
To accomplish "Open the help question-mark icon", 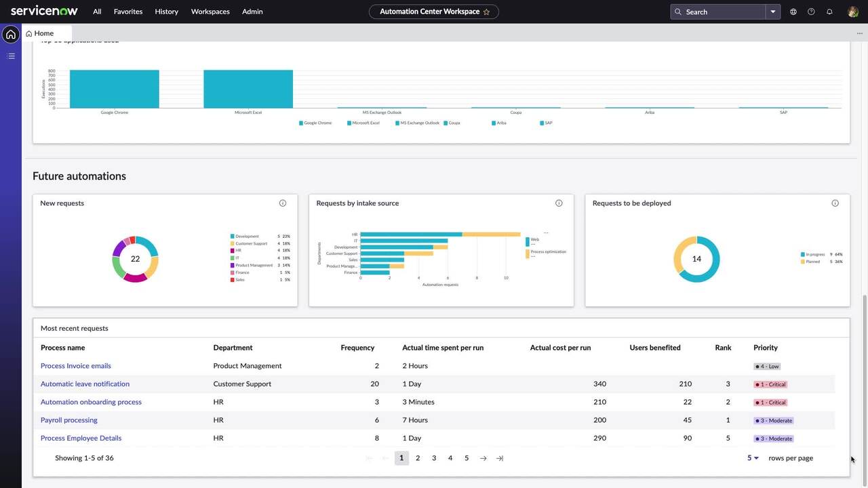I will coord(810,12).
